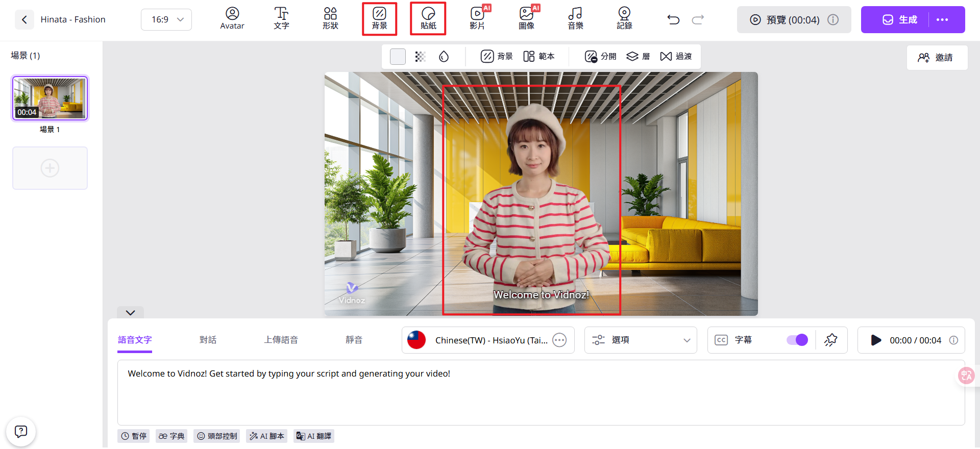Click 範本 template in canvas toolbar

tap(539, 56)
